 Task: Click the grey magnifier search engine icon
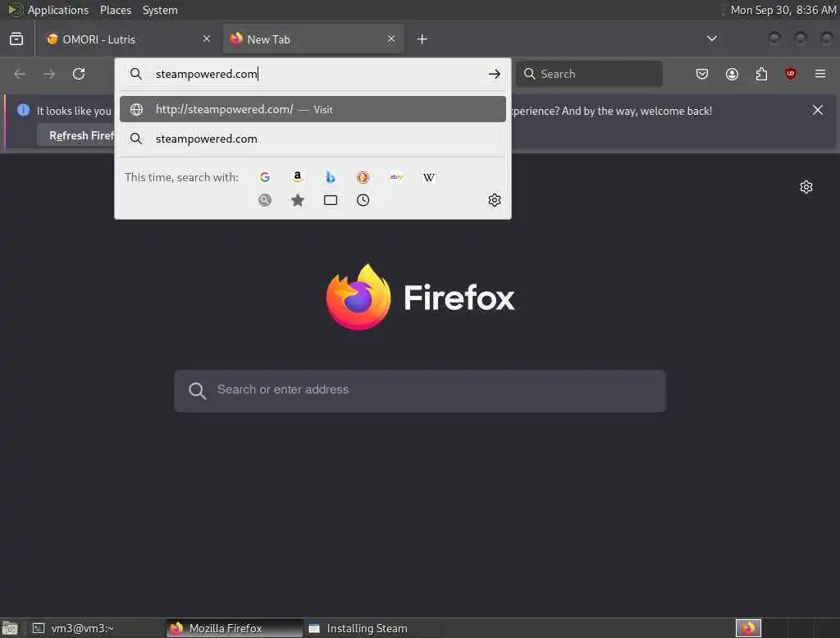coord(265,200)
